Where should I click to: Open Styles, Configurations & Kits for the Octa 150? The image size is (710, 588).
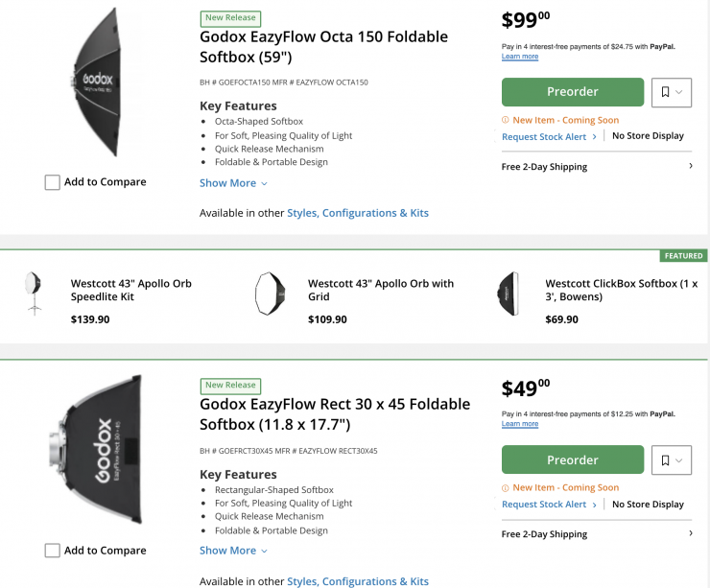coord(358,213)
